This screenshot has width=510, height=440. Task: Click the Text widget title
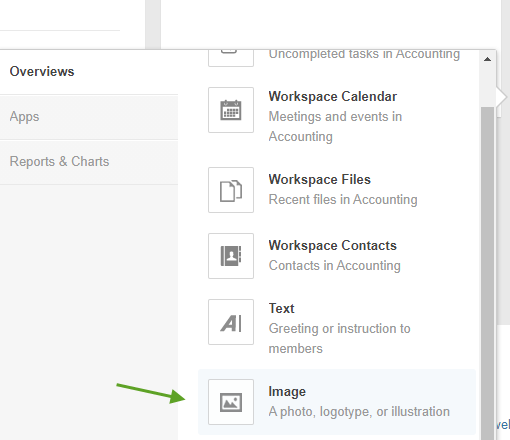click(x=281, y=309)
